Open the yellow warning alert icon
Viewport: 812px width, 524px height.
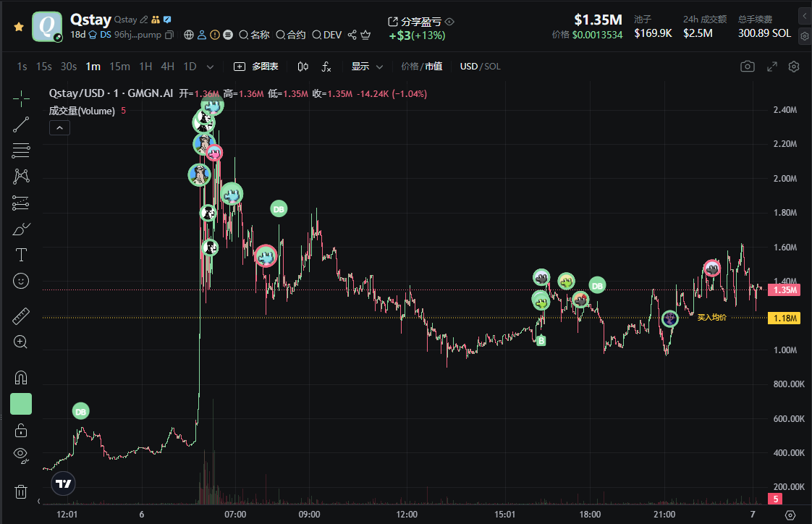pyautogui.click(x=215, y=35)
